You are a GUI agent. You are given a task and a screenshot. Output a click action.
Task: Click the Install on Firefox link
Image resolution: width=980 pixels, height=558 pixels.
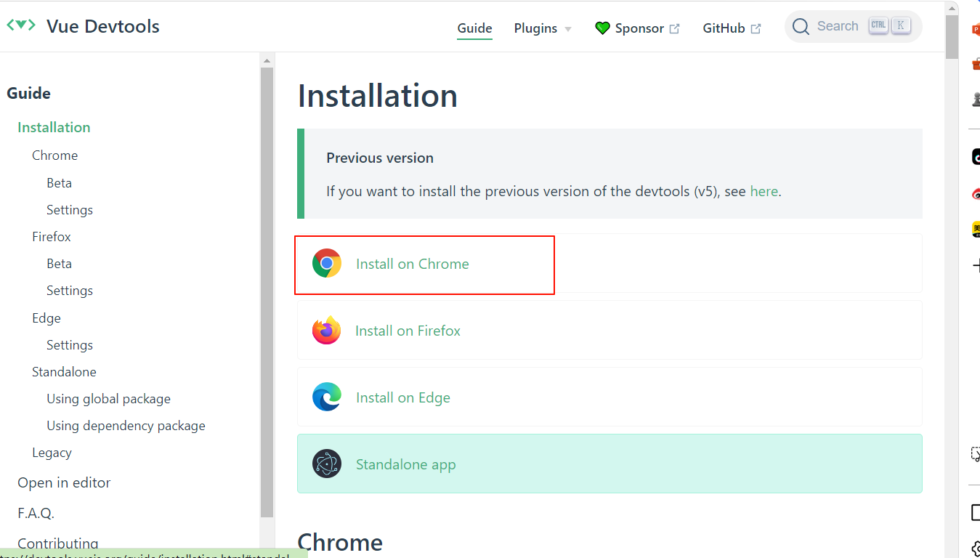[408, 331]
